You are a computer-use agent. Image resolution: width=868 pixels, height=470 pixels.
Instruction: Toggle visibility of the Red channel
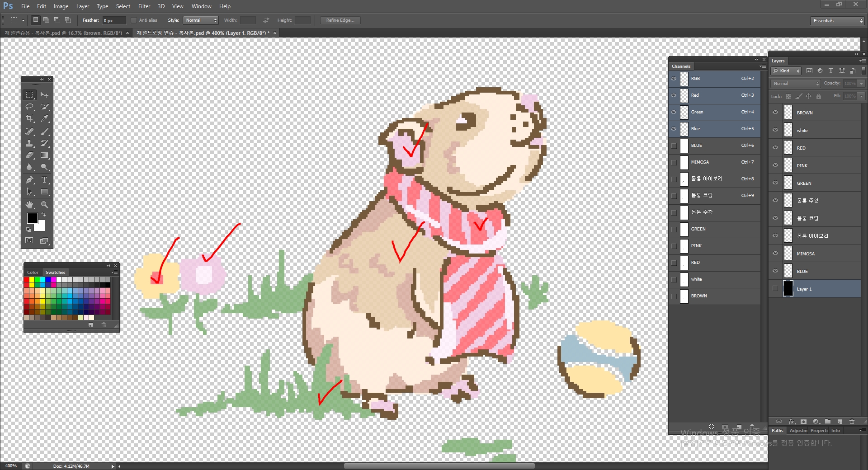pos(674,95)
